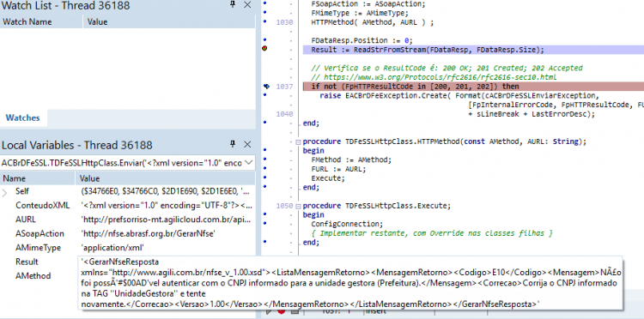Image resolution: width=644 pixels, height=319 pixels.
Task: Click the Local Variables Value column header
Action: 165,178
